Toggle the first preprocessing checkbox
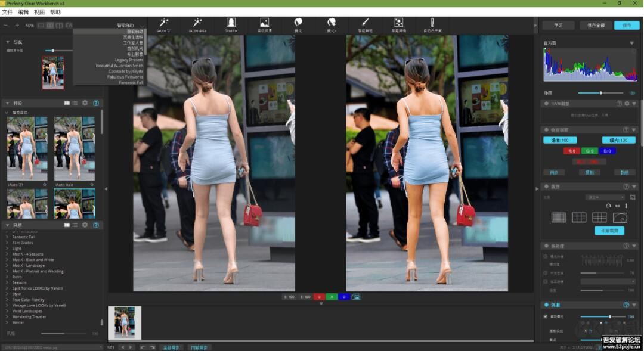 click(546, 256)
